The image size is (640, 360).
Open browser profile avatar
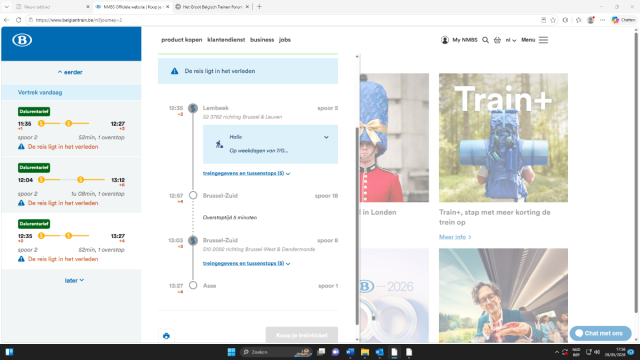pos(591,20)
